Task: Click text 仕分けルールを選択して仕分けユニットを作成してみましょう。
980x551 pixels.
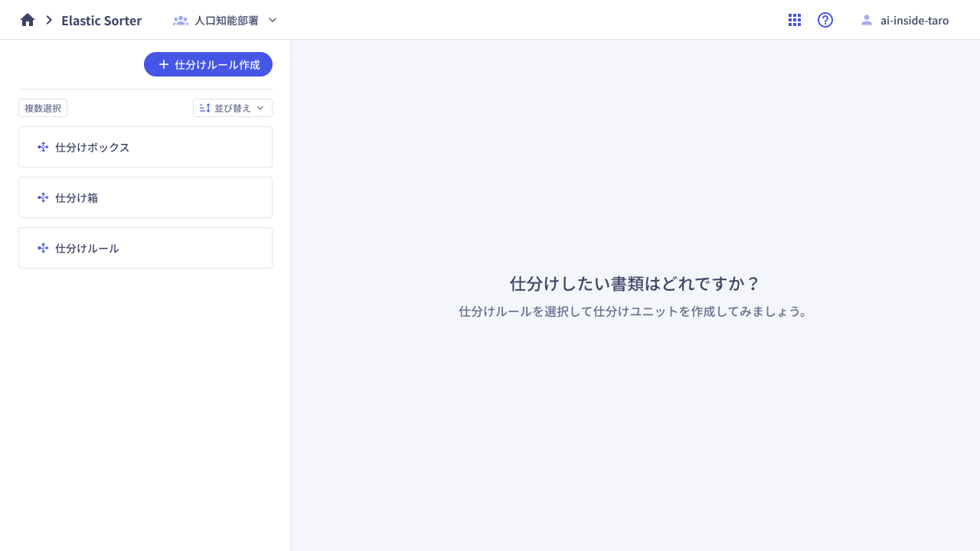Action: [x=634, y=311]
